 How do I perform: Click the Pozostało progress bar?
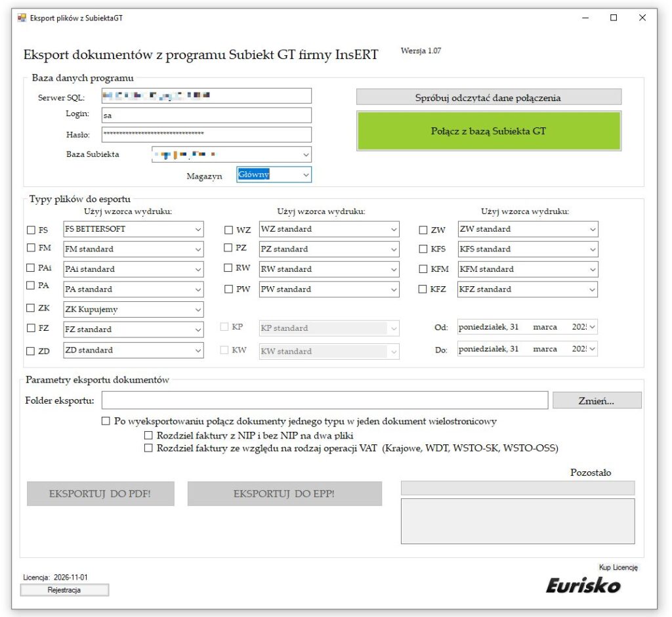pos(518,488)
